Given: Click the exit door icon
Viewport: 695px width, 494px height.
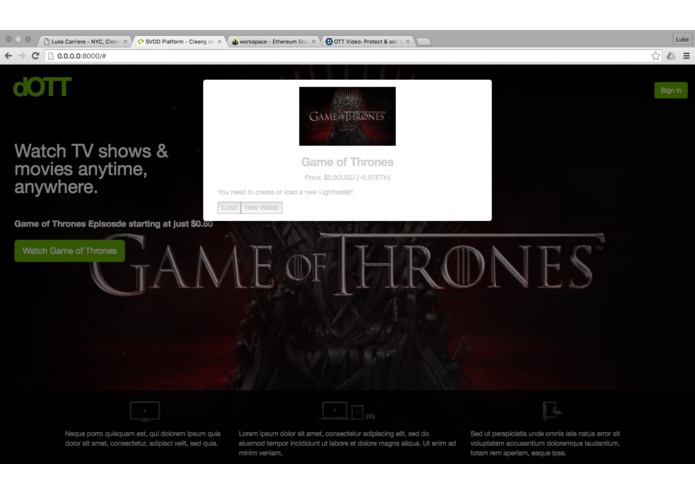Looking at the screenshot, I should click(552, 411).
